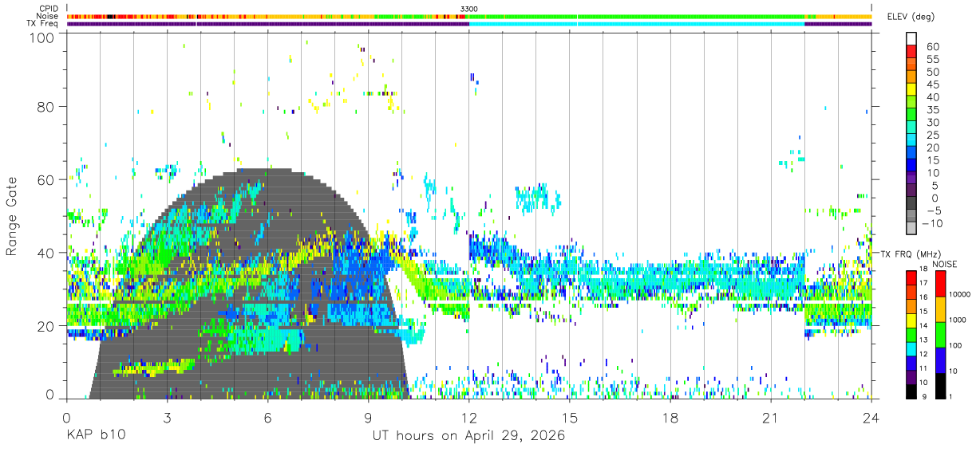Viewport: 980px width, 452px height.
Task: Click the 21 tick on UT hours axis
Action: [x=771, y=418]
